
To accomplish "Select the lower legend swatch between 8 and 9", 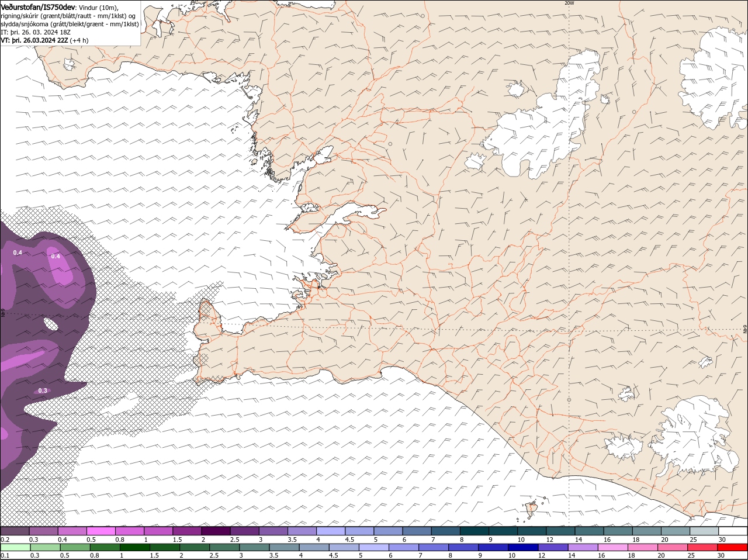I will tap(463, 547).
